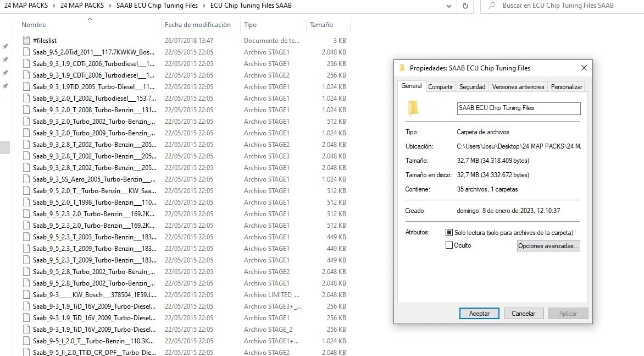Expand chevron between the two 24 MAP PACKS breadcrumbs
Viewport: 644px width, 356px height.
(x=54, y=6)
